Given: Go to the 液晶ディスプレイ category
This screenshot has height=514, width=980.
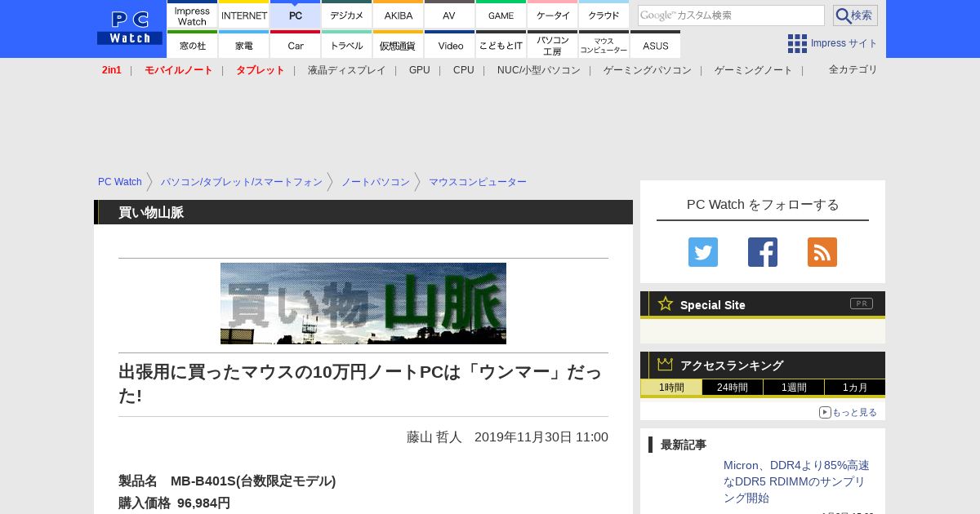Looking at the screenshot, I should [346, 70].
